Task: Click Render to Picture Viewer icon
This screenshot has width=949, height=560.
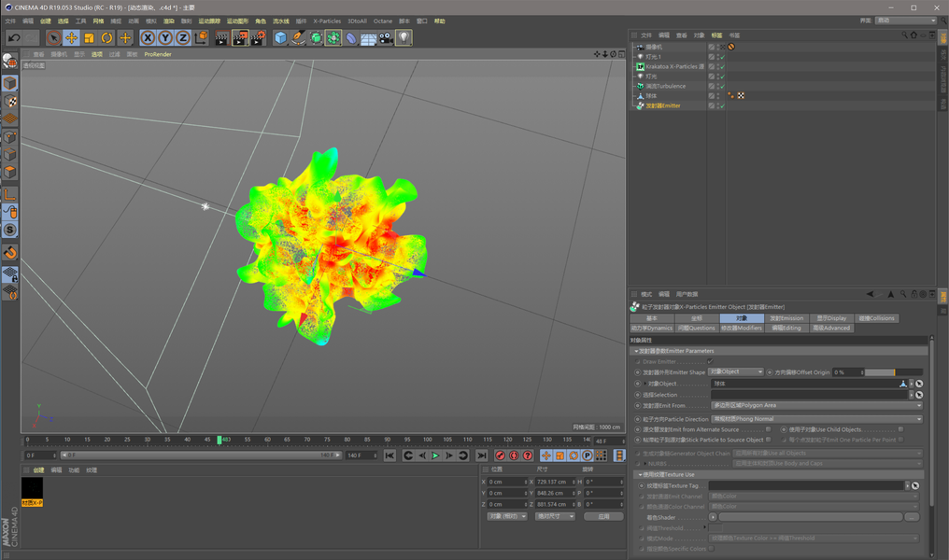Action: [240, 38]
